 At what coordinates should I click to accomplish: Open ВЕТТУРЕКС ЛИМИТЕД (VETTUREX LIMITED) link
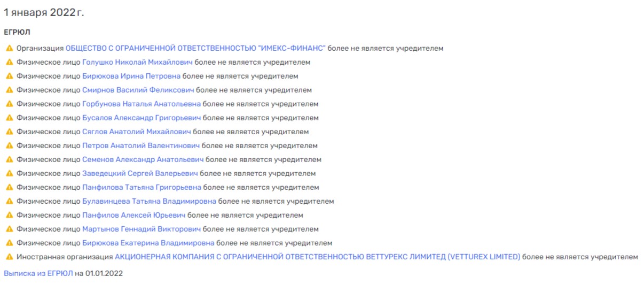point(317,257)
